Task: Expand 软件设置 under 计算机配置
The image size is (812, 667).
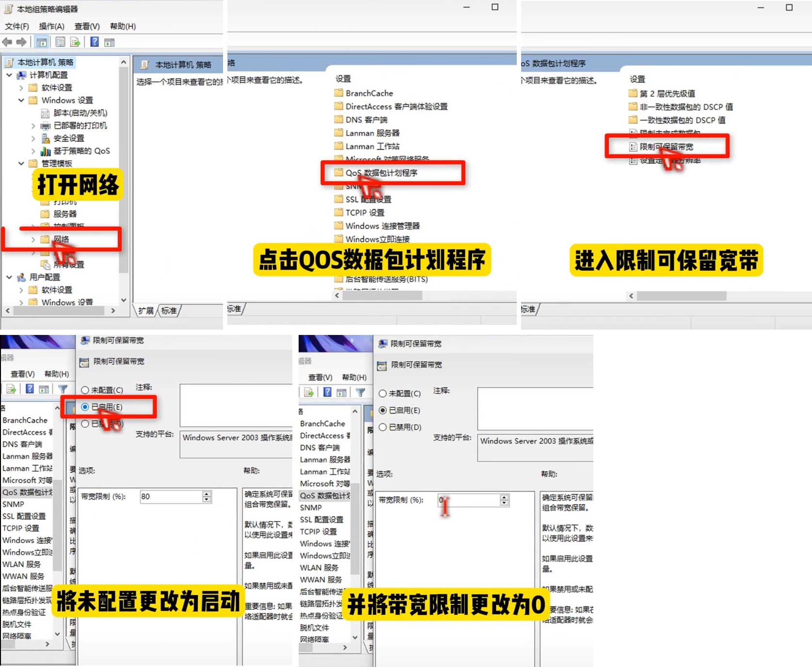Action: point(21,88)
